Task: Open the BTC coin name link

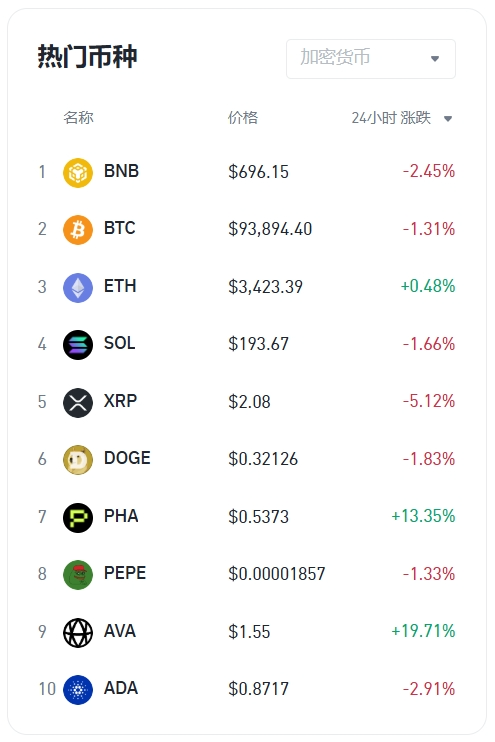Action: click(120, 229)
